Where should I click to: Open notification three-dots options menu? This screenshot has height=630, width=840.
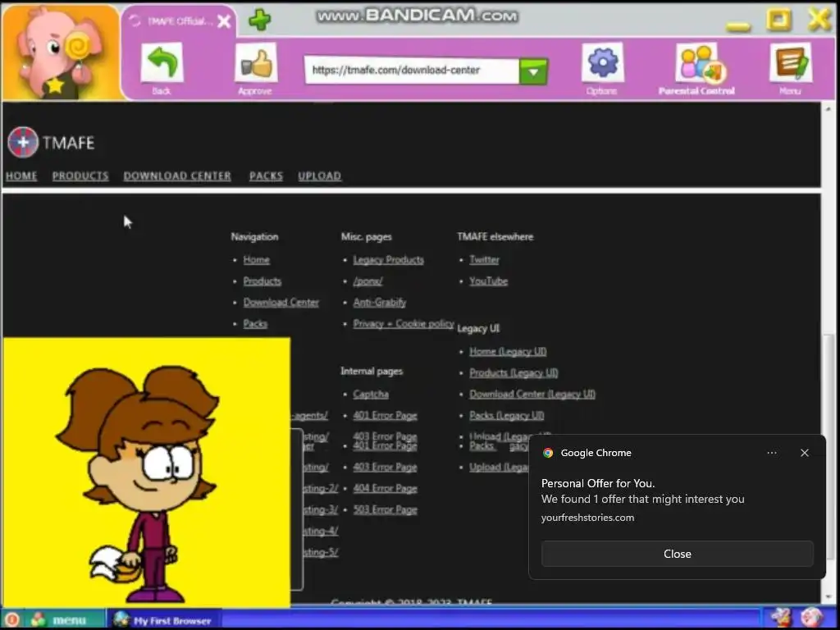point(772,453)
